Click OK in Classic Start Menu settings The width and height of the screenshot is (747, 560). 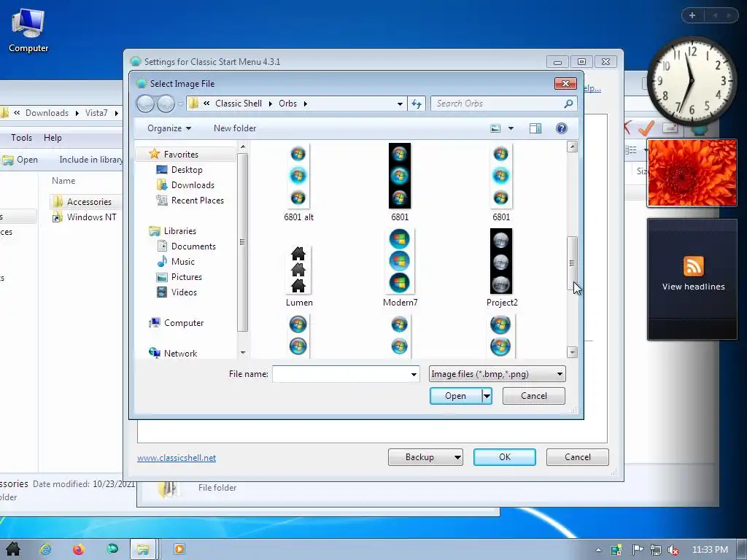[505, 457]
